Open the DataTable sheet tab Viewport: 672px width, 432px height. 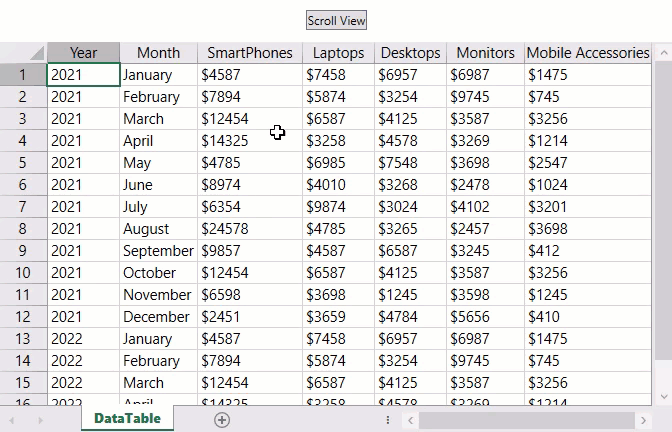[x=127, y=419]
